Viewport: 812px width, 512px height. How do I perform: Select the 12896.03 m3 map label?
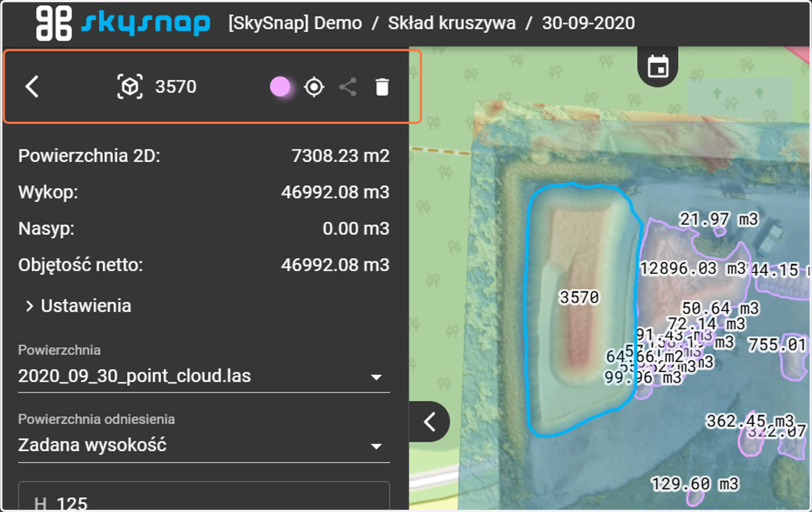click(692, 268)
